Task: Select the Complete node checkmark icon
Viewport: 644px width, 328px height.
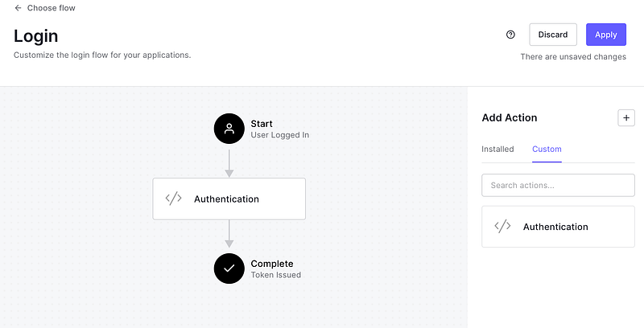Action: (x=229, y=269)
